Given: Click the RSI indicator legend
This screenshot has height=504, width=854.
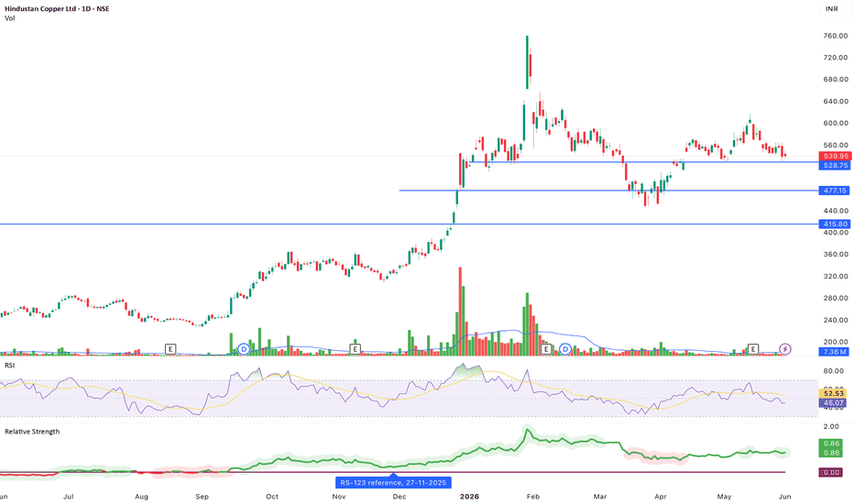Looking at the screenshot, I should (10, 365).
